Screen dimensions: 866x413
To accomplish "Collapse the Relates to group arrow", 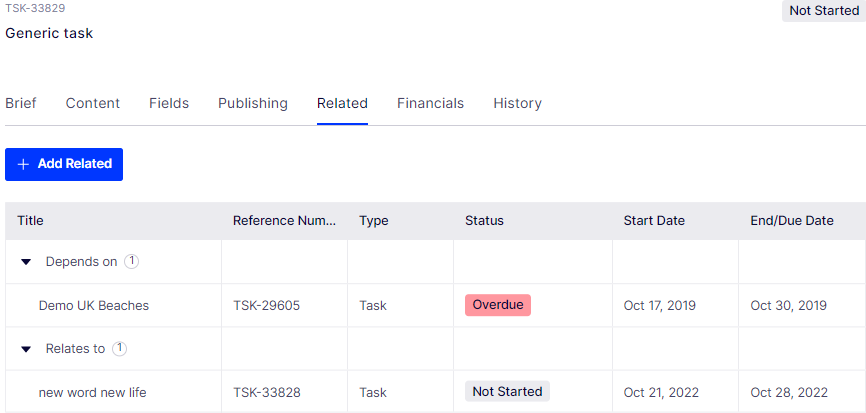I will click(x=26, y=349).
